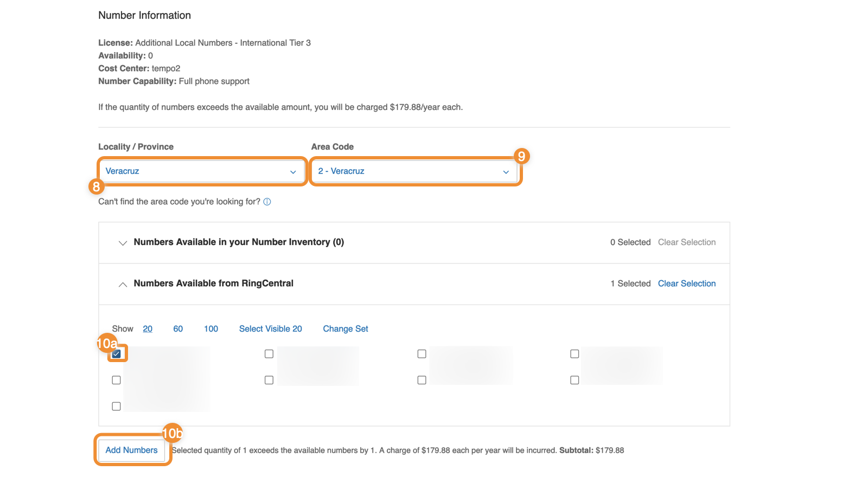This screenshot has height=477, width=868.
Task: Click the chevron arrow in Area Code dropdown
Action: click(x=506, y=172)
